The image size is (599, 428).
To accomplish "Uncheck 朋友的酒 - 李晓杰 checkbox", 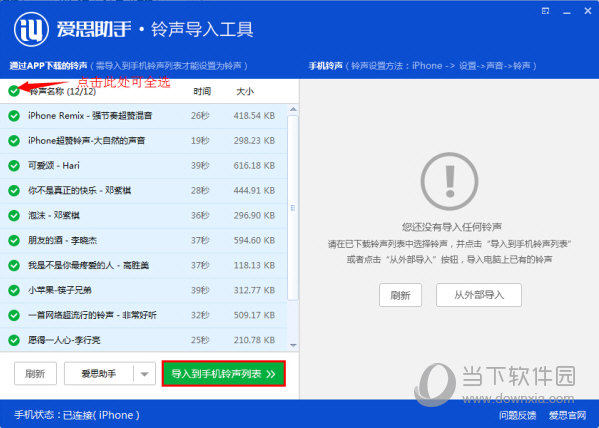I will coord(14,240).
